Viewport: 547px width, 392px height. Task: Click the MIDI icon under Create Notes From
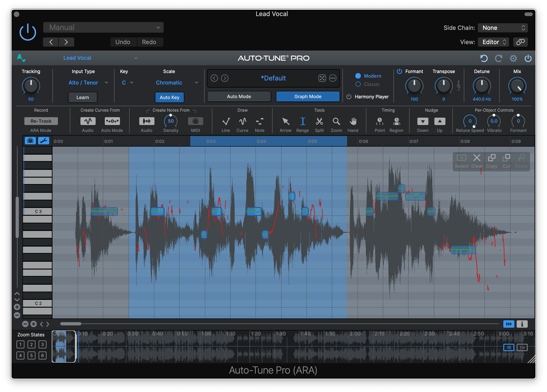tap(195, 121)
